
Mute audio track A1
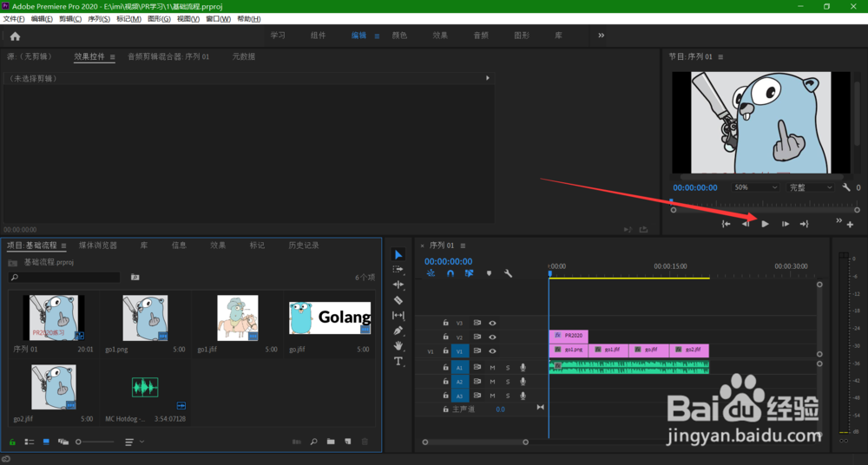tap(492, 367)
